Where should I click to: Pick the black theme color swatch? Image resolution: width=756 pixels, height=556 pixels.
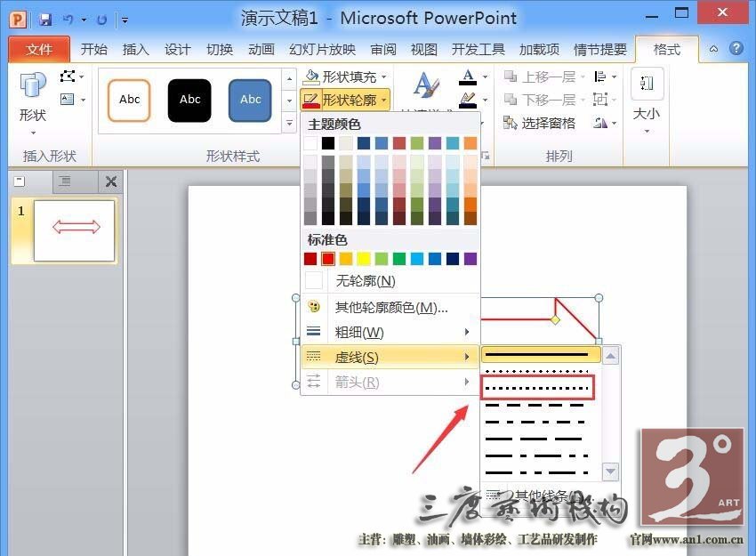[328, 142]
